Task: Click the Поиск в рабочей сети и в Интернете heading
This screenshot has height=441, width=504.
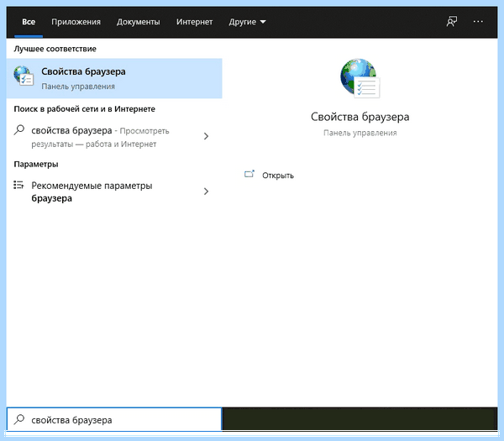Action: (x=85, y=109)
